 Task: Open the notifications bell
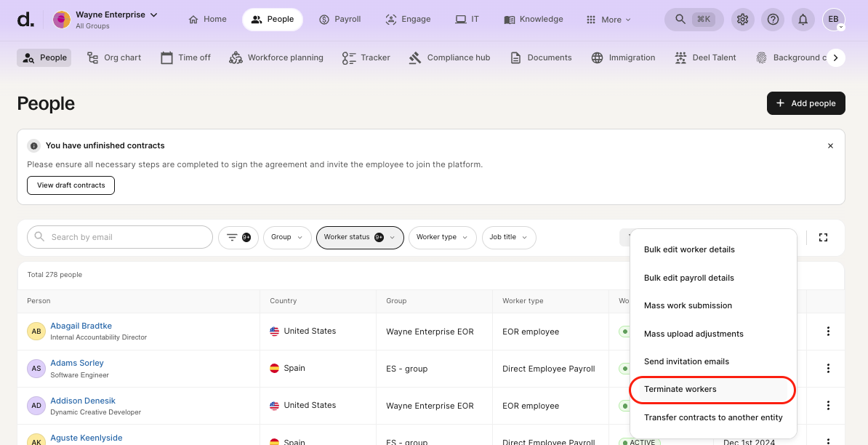pos(803,20)
